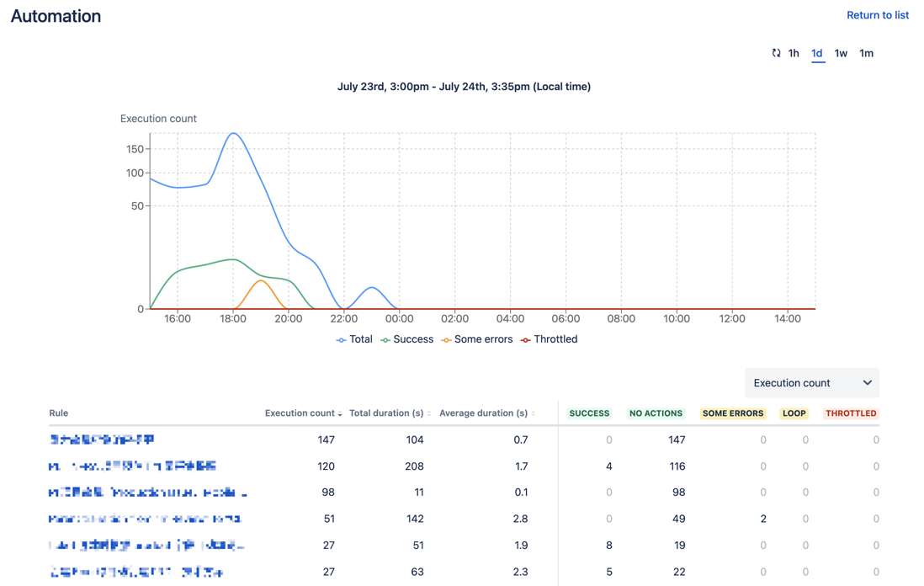
Task: Click average duration value 2.3
Action: pos(520,572)
